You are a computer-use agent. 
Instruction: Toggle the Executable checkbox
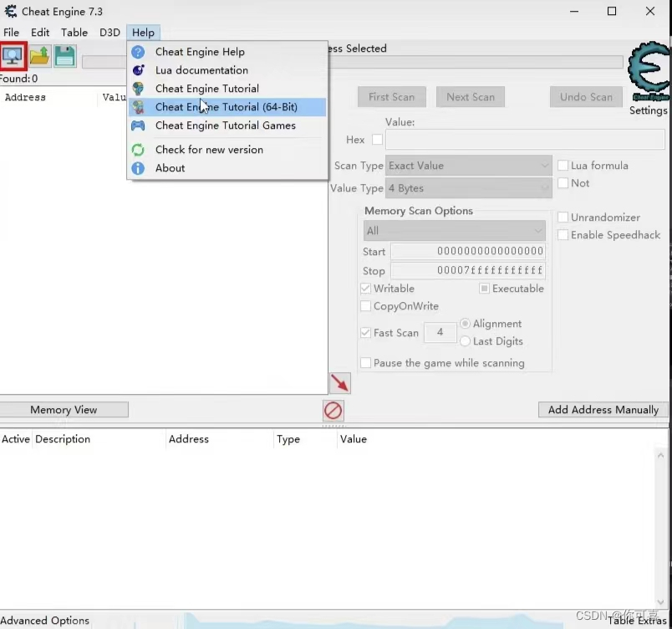tap(484, 289)
